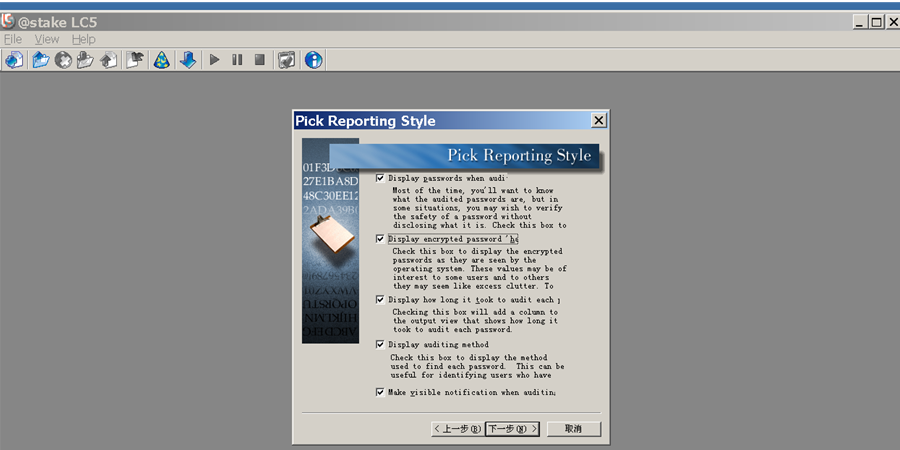Screen dimensions: 900x450
Task: Click the gray circular X toolbar icon
Action: [63, 60]
